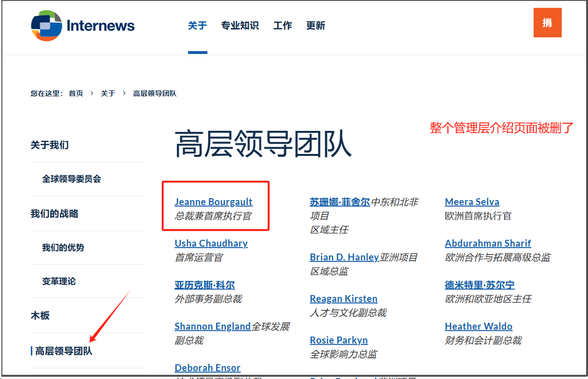Open Reagan Kirsten's profile link
This screenshot has height=379, width=588.
point(344,299)
